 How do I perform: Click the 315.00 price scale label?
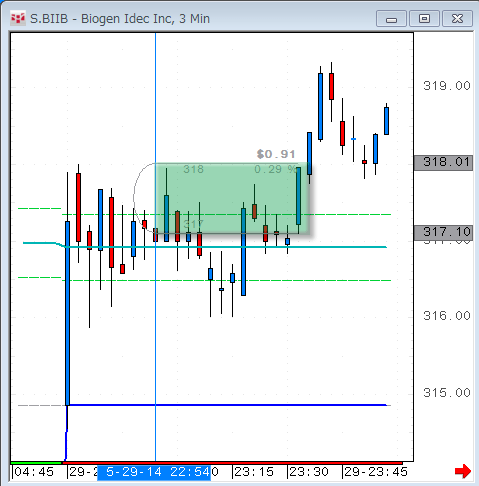pos(447,393)
